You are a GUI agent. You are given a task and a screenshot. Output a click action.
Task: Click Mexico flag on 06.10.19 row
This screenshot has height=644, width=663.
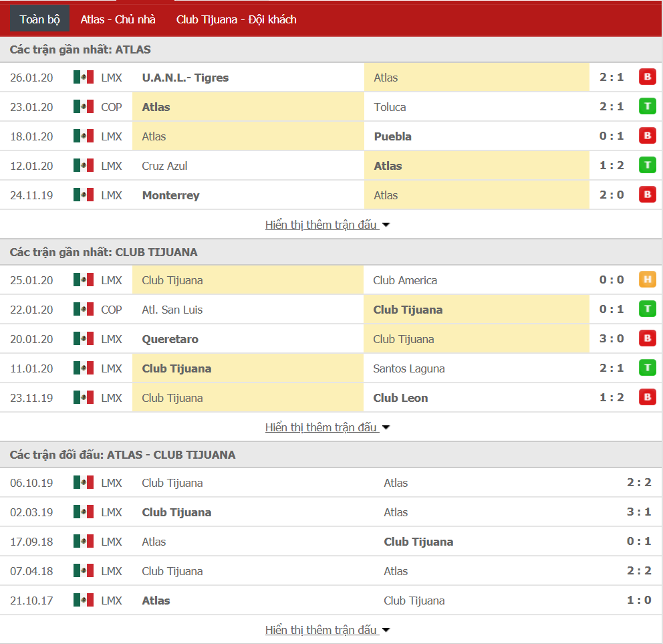coord(84,482)
